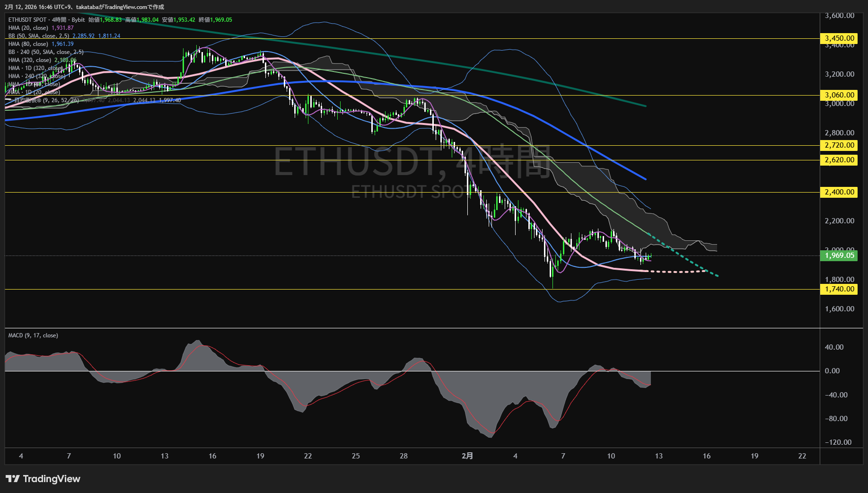Screen dimensions: 868x493
Task: Click the 2月 month marker on time axis
Action: point(467,456)
